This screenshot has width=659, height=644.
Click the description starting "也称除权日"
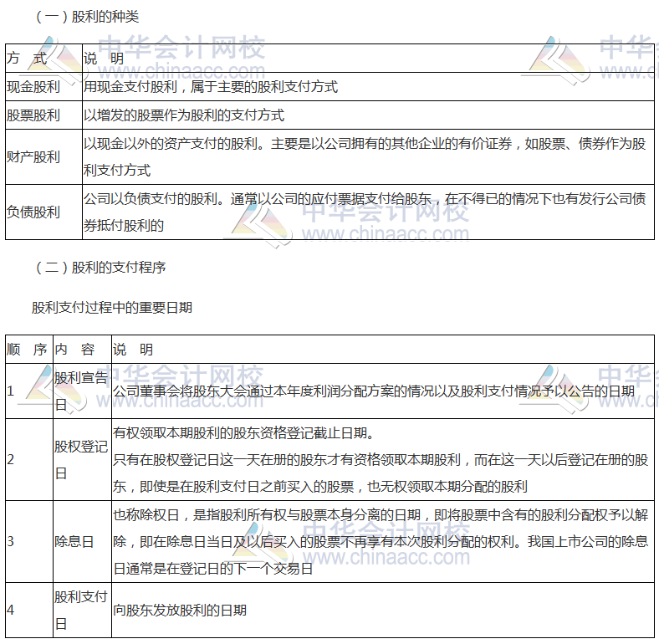[380, 541]
